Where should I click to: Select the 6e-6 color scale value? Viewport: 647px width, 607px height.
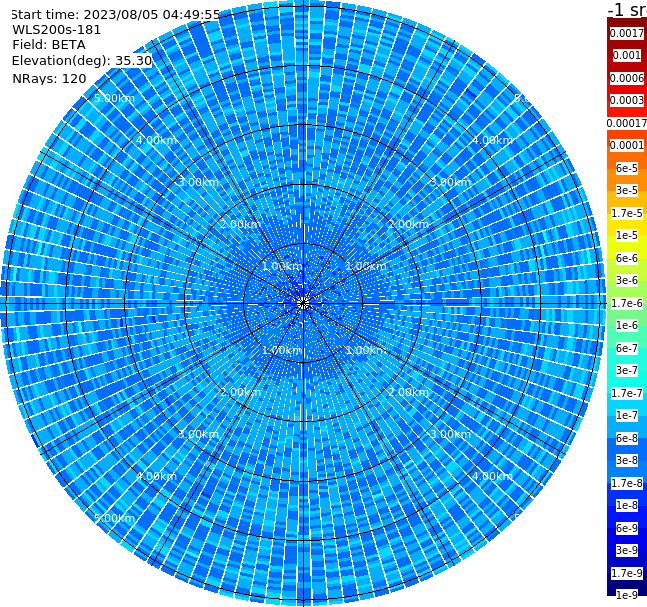[x=627, y=258]
